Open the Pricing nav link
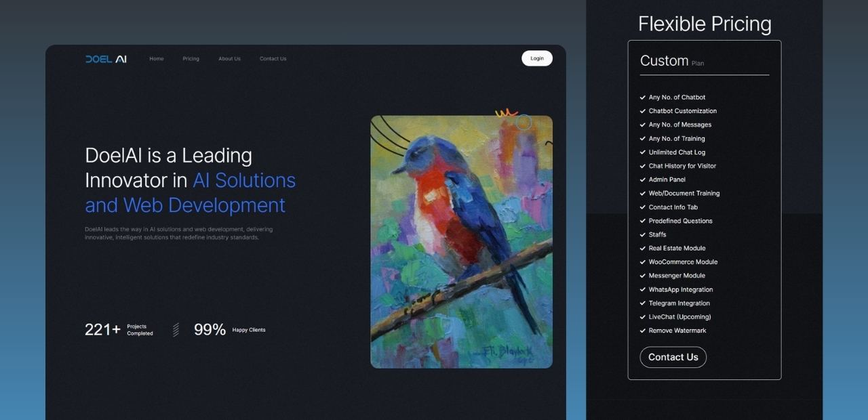This screenshot has height=420, width=868. (x=191, y=59)
